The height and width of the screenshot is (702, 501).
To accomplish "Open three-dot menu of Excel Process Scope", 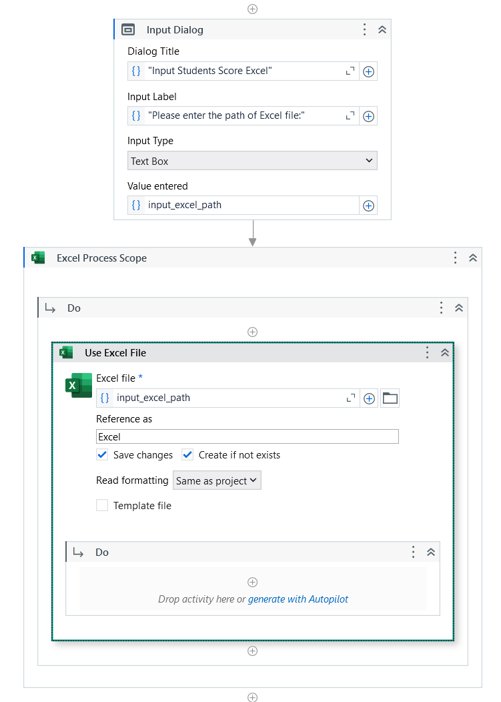I will click(455, 258).
